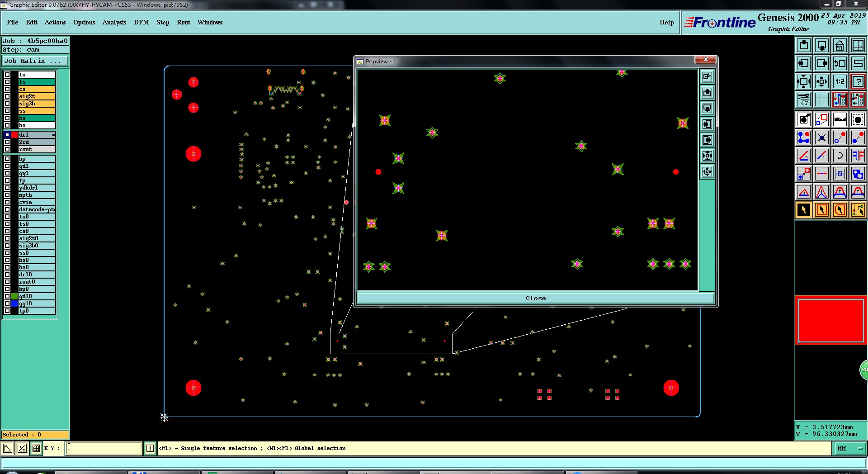Click Close button in Popview window
Screen dimensions: 868x474
(x=536, y=298)
